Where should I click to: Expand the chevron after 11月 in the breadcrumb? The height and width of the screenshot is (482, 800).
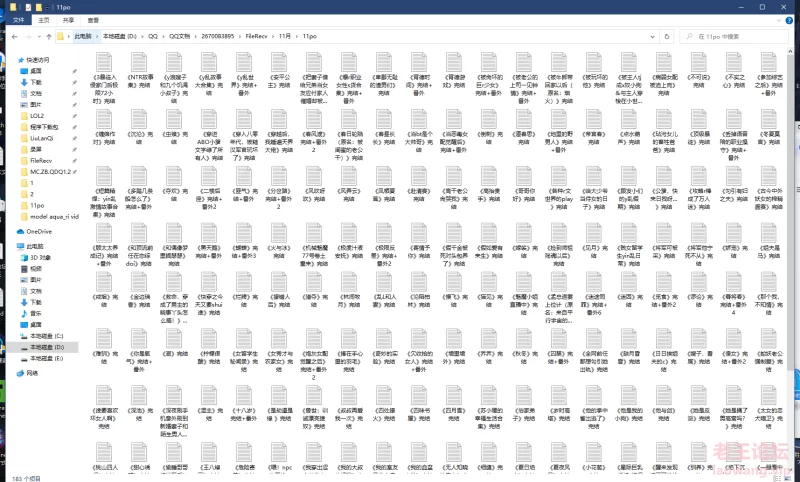click(x=297, y=36)
